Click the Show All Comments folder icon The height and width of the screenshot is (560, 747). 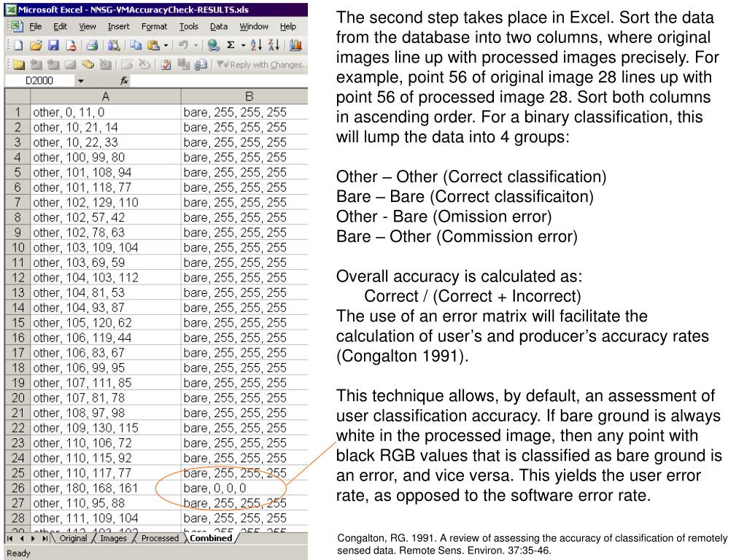88,64
